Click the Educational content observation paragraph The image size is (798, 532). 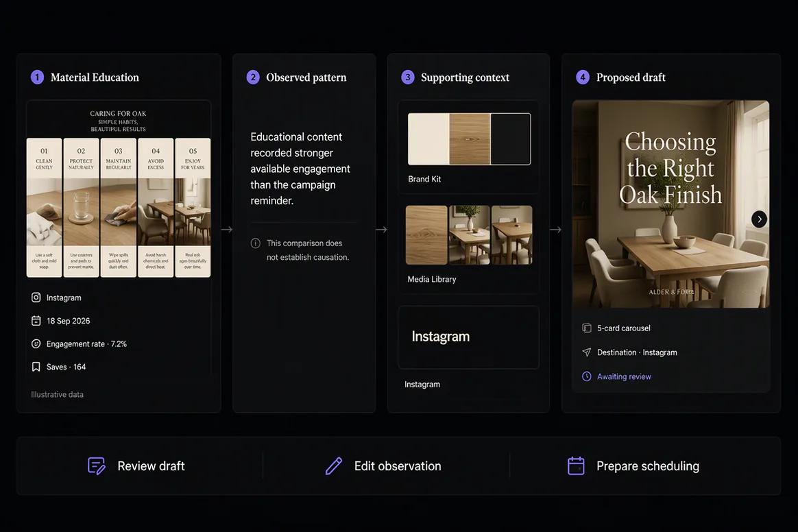[300, 169]
